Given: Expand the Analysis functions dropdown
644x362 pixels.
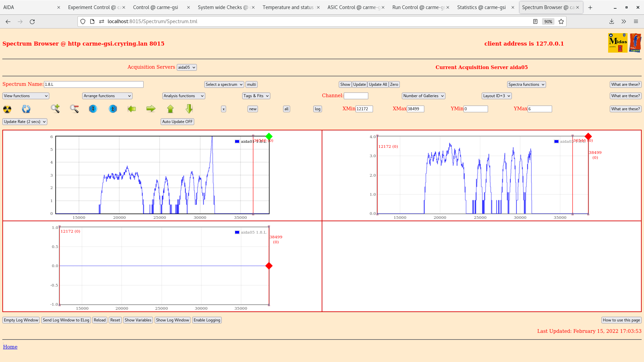Looking at the screenshot, I should pos(184,96).
